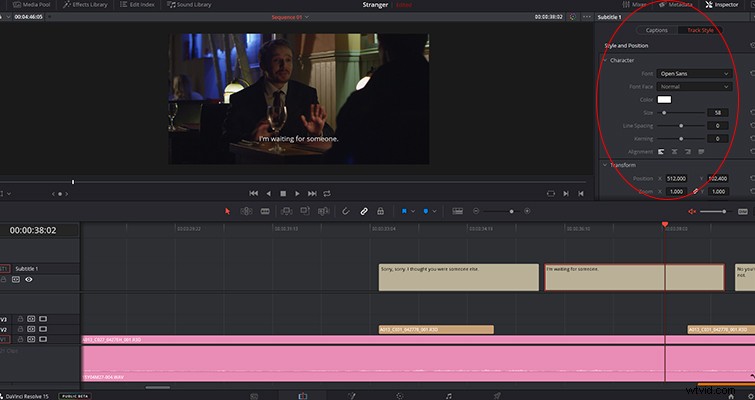
Task: Toggle lock on the V3 video track
Action: (x=20, y=319)
